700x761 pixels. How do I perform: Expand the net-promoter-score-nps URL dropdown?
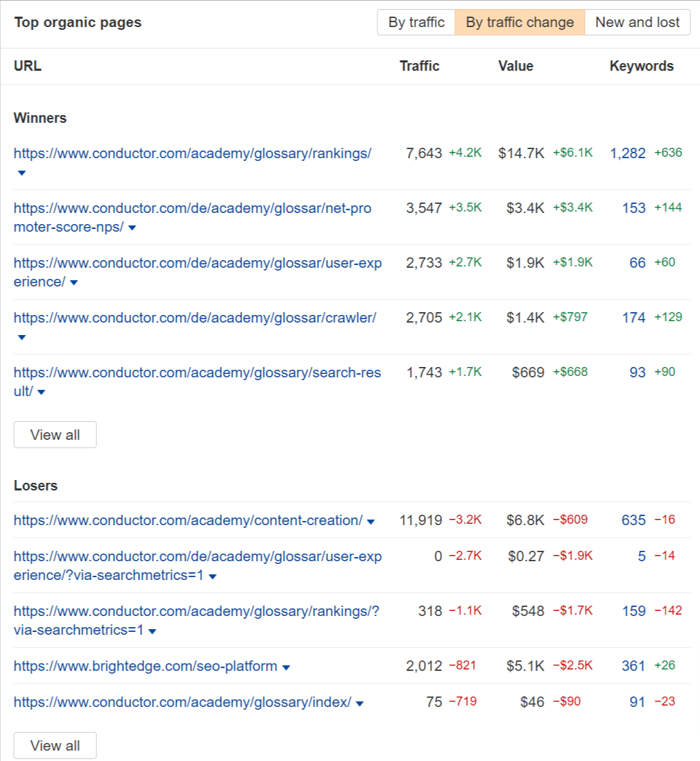132,227
